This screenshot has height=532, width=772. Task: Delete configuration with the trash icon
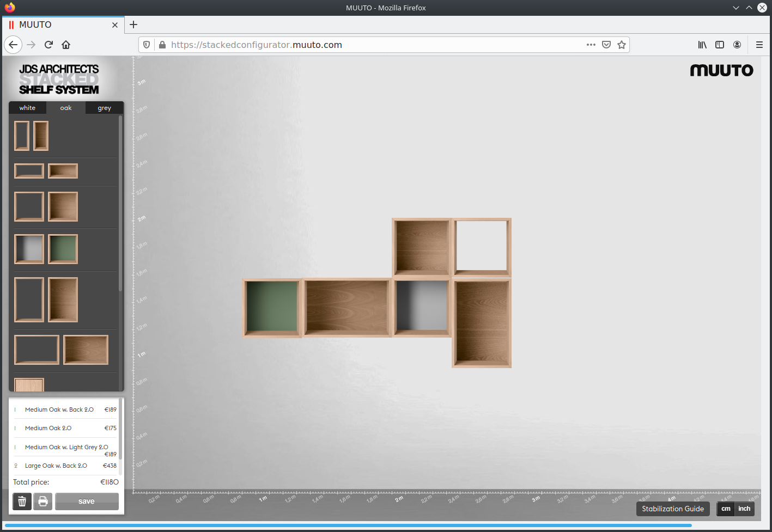pos(22,501)
